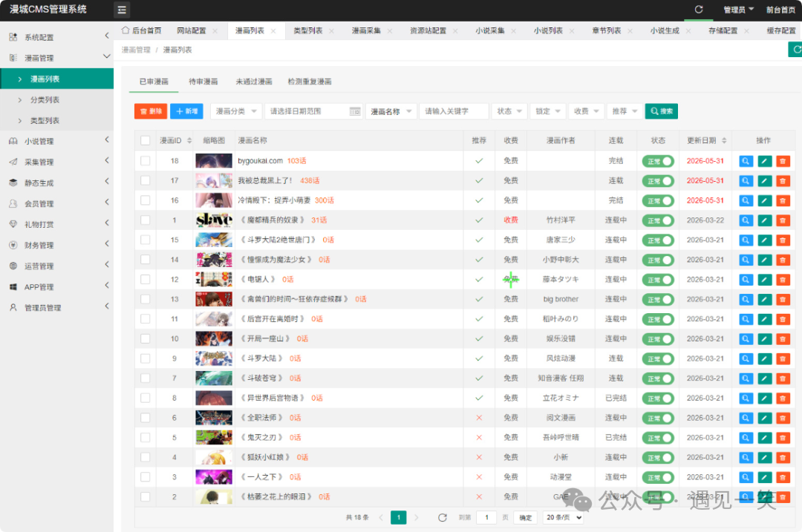Open the 检测重复漫画 tab
Image resolution: width=802 pixels, height=532 pixels.
coord(310,82)
